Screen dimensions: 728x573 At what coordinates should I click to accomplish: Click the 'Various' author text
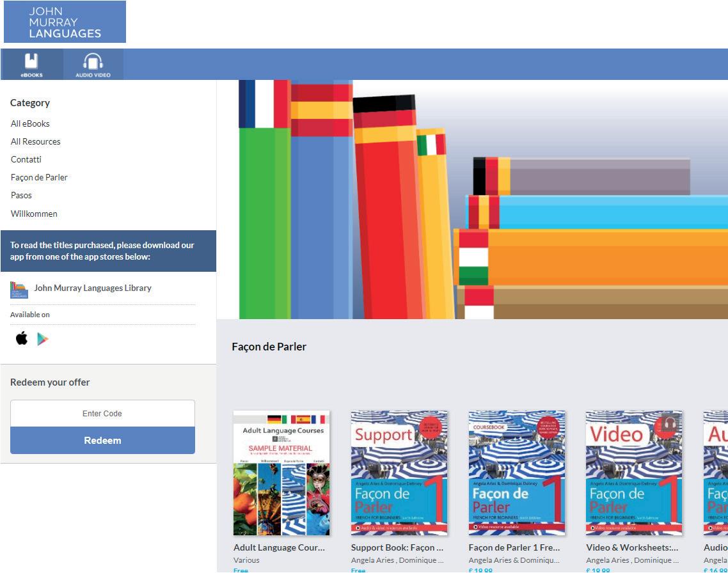pos(246,560)
